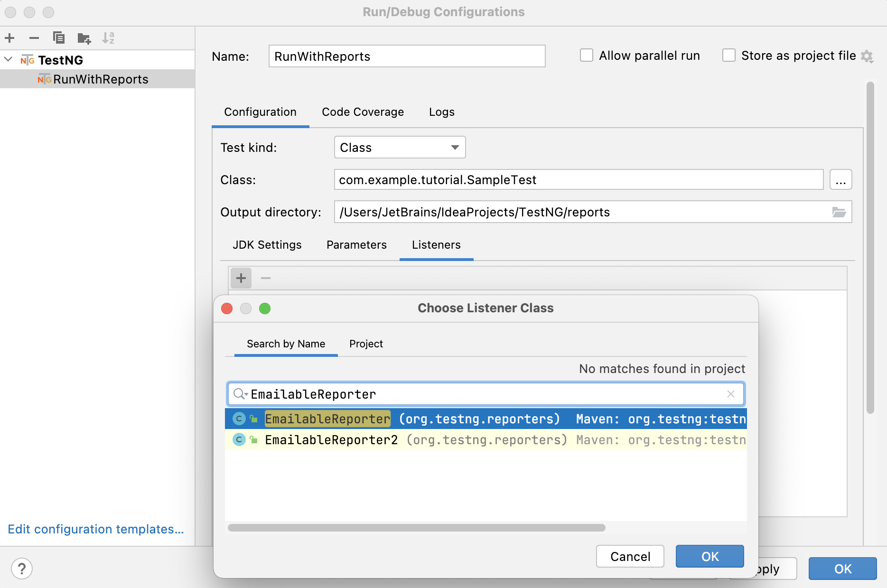
Task: Switch to the Logs tab
Action: (441, 112)
